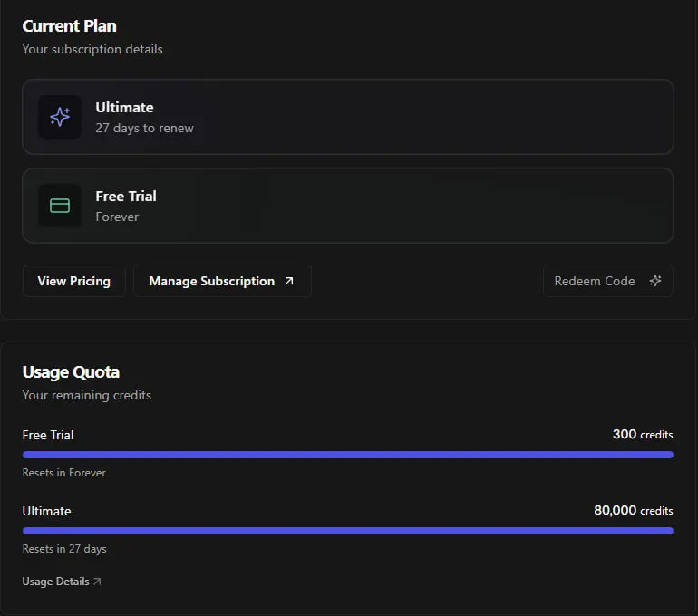Image resolution: width=698 pixels, height=616 pixels.
Task: Click the 'Resets in Forever' text
Action: pyautogui.click(x=64, y=473)
